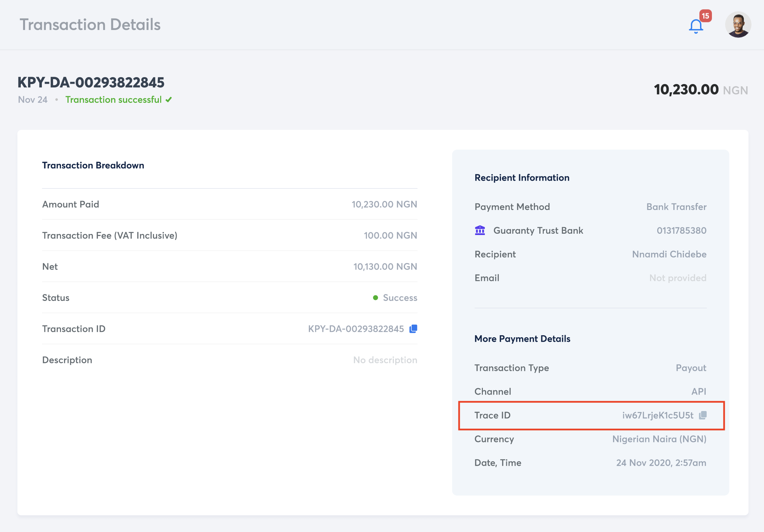Image resolution: width=764 pixels, height=532 pixels.
Task: Click the green transaction successful checkmark
Action: click(x=169, y=100)
